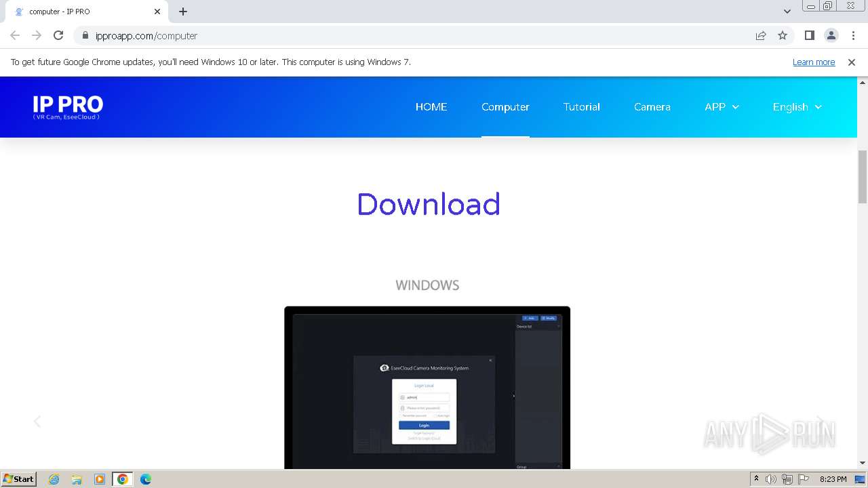
Task: Show hidden tray icons arrow
Action: (757, 479)
